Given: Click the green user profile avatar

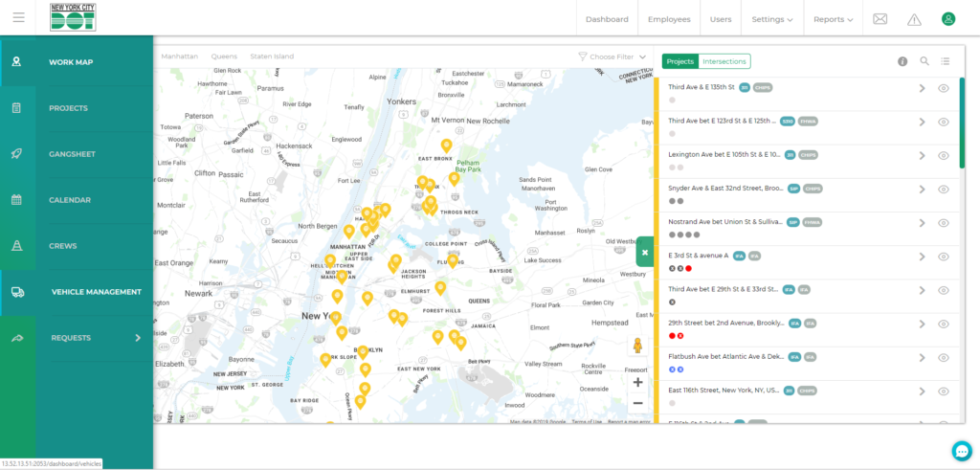Looking at the screenshot, I should pos(947,19).
